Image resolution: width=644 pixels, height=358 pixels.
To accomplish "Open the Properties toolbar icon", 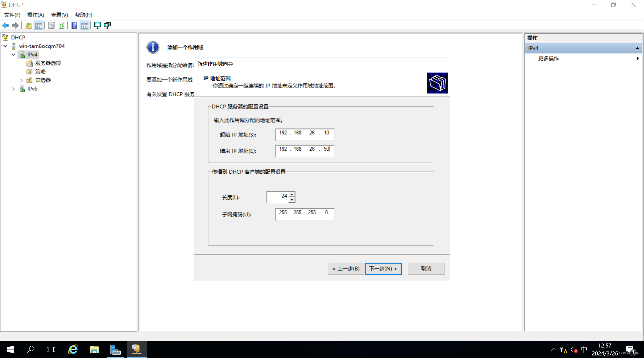I will (51, 26).
